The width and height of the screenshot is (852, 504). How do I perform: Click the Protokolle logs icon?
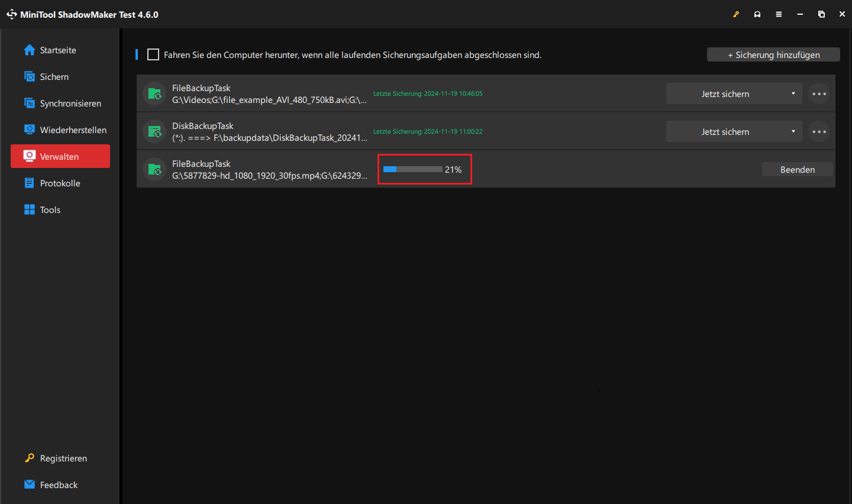tap(30, 183)
